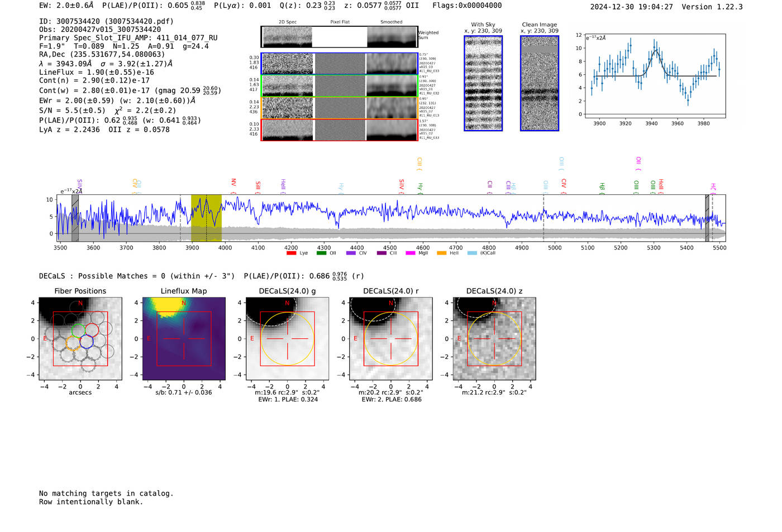Click the Smoothed column header

391,22
